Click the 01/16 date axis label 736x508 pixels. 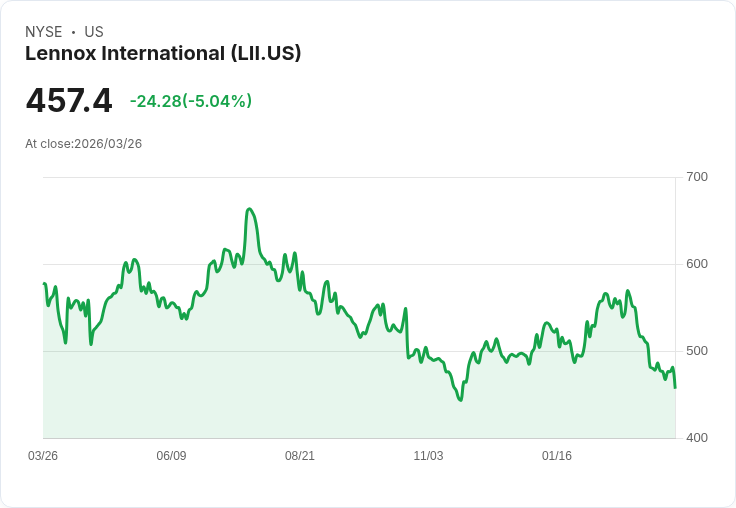coord(557,456)
